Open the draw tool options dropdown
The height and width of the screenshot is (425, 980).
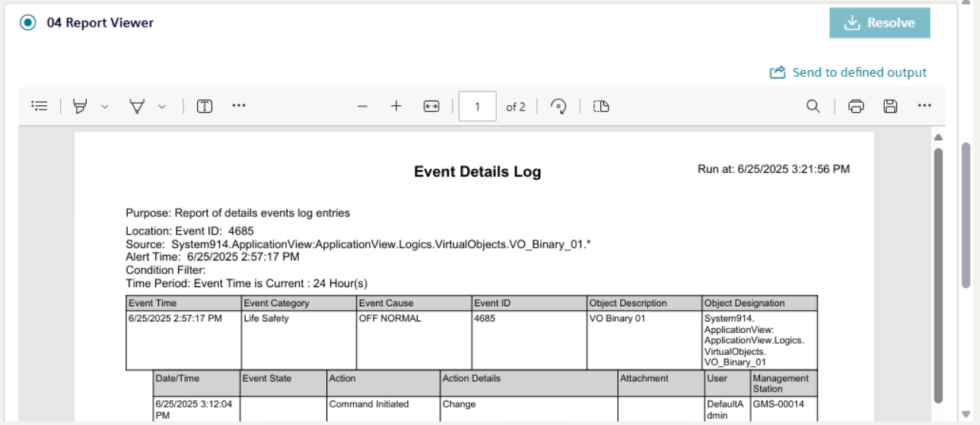pyautogui.click(x=162, y=107)
